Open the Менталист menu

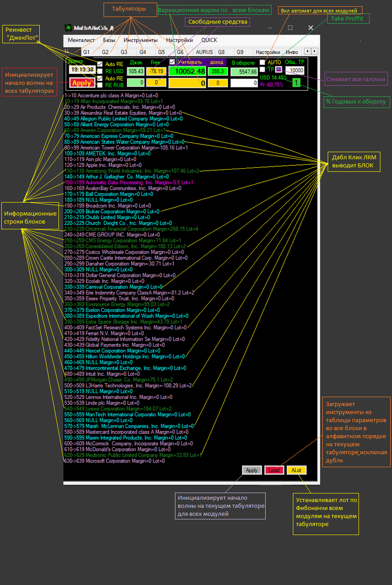click(x=81, y=40)
